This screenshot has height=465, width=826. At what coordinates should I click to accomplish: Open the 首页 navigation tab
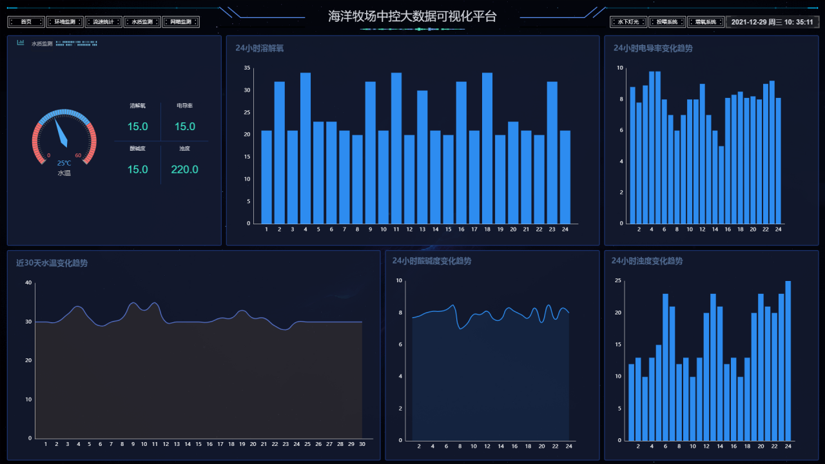coord(26,21)
